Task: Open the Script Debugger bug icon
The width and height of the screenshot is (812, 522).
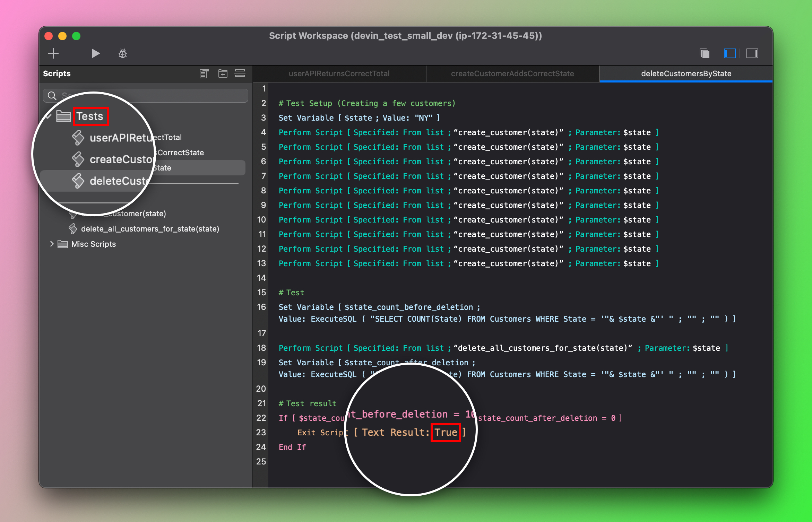Action: [x=123, y=53]
